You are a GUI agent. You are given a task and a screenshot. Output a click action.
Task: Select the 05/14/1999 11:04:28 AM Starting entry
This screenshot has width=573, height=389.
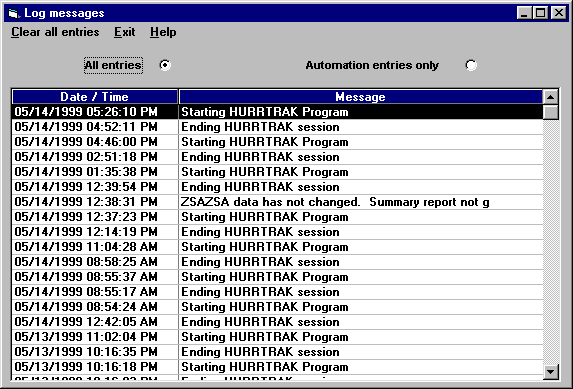tap(277, 247)
